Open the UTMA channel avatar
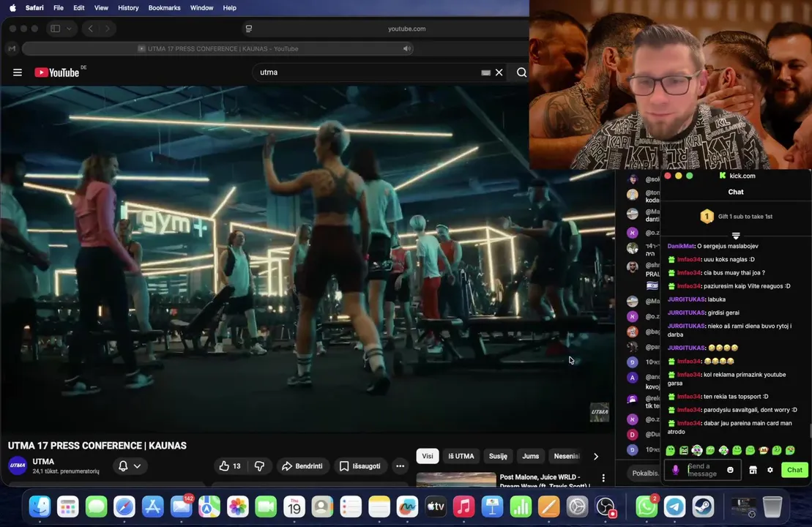Viewport: 812px width, 527px height. [18, 466]
